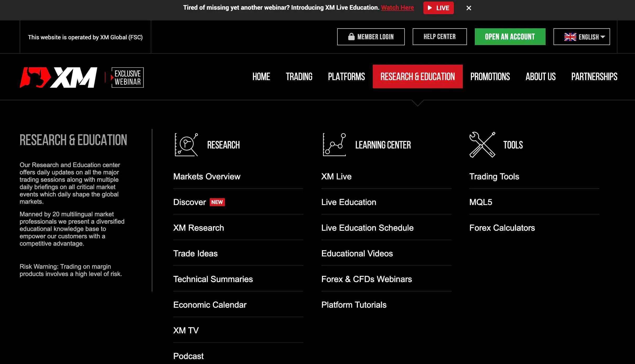Open the MQL5 link
This screenshot has width=635, height=364.
pos(481,202)
